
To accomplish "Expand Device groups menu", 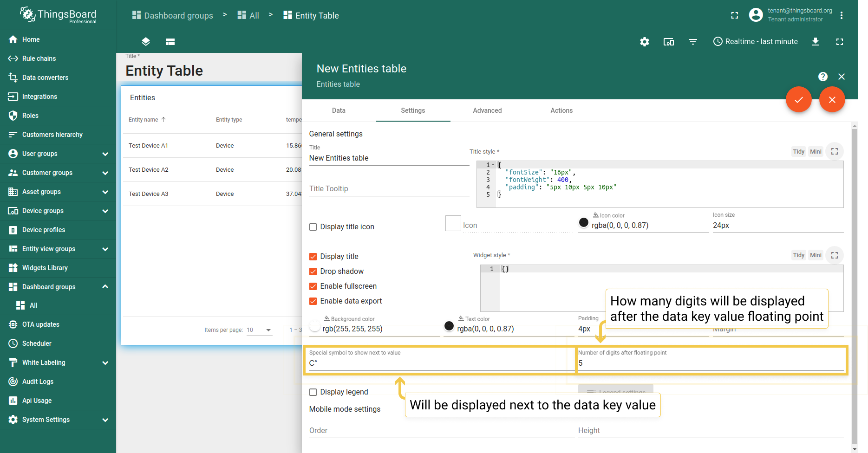I will 105,211.
